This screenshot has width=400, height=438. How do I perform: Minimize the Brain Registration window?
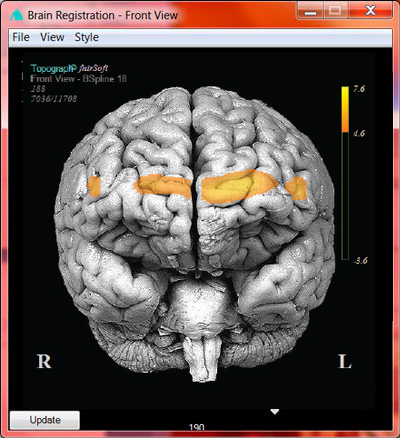310,11
